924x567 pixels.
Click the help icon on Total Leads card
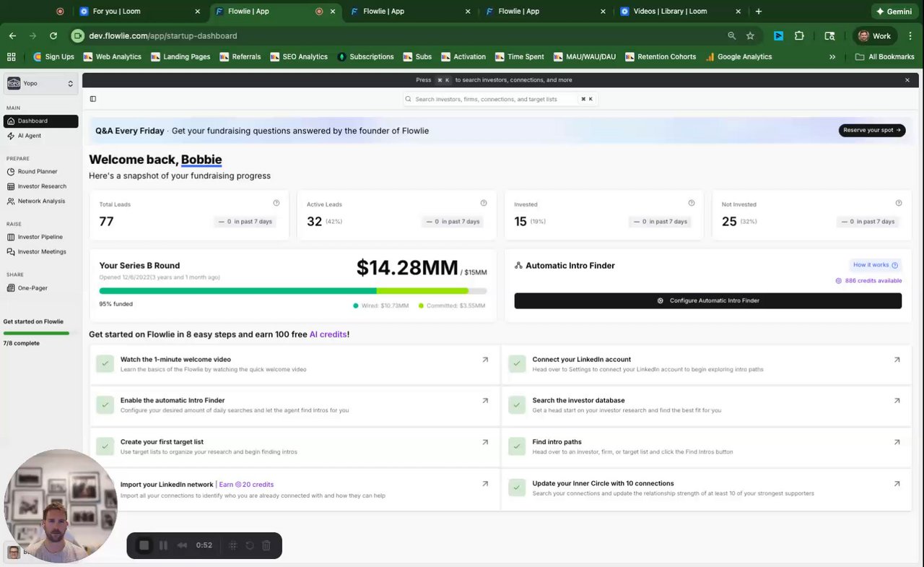point(276,204)
